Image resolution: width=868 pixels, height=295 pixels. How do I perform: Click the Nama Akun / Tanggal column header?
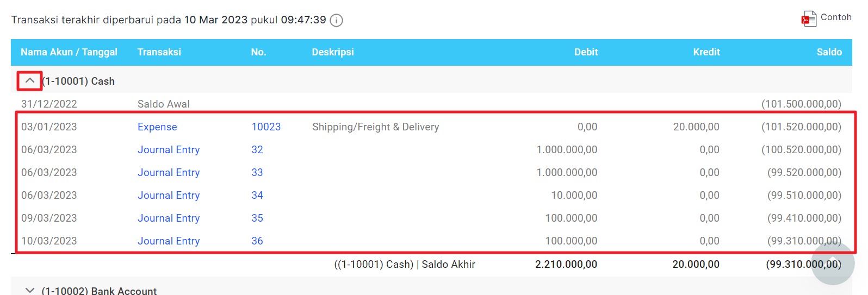click(69, 52)
